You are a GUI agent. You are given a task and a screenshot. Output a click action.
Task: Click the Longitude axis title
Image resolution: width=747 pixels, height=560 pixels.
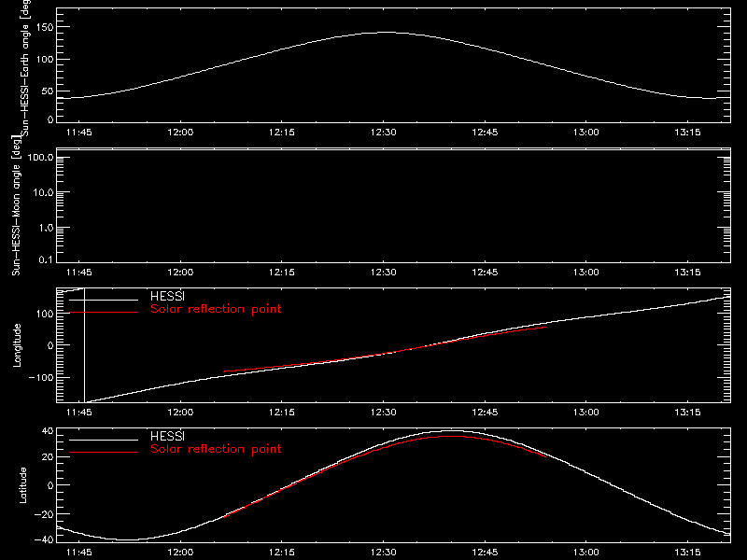click(x=17, y=345)
